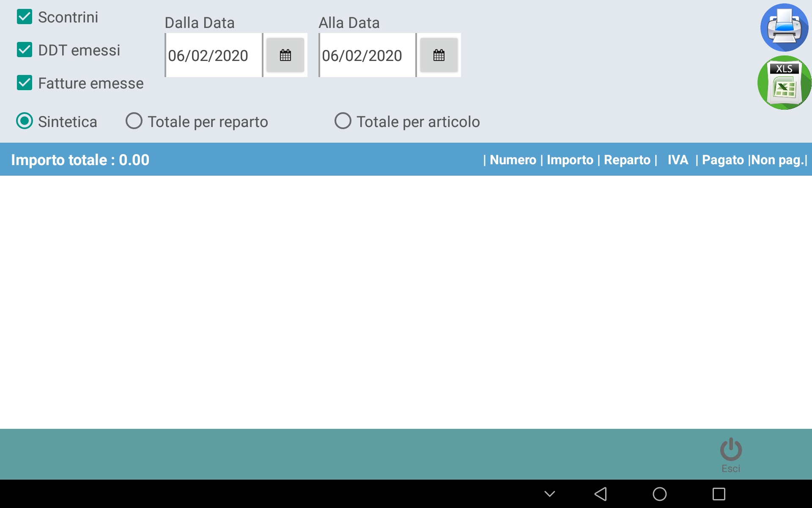Image resolution: width=812 pixels, height=508 pixels.
Task: Select Totale per articolo radio option
Action: click(343, 121)
